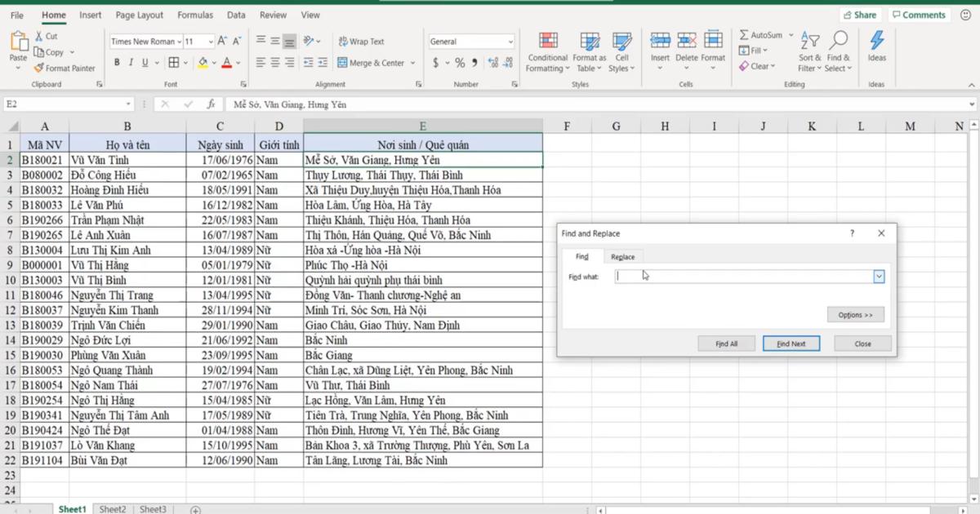Screen dimensions: 980x514
Task: Switch to the Sheet2 worksheet tab
Action: [x=113, y=509]
